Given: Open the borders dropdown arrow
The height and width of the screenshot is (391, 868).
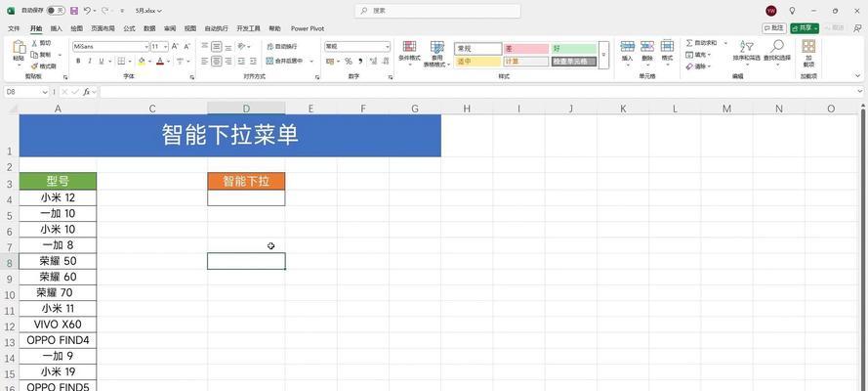Looking at the screenshot, I should click(130, 61).
